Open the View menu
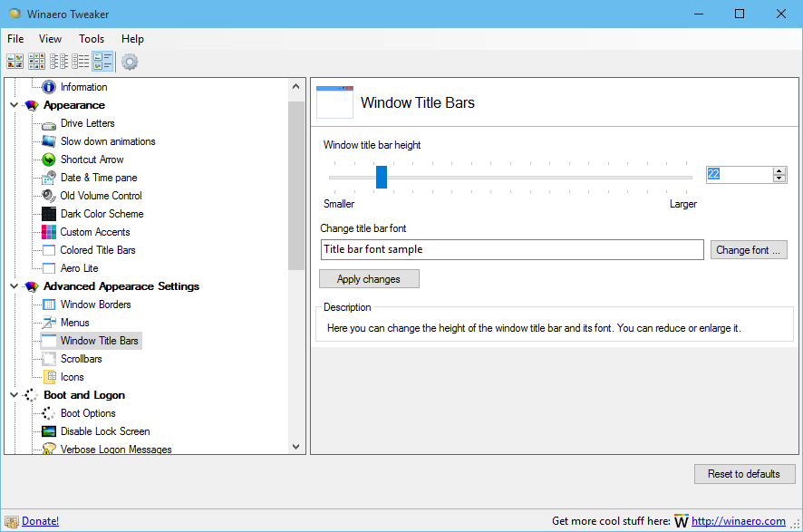The height and width of the screenshot is (532, 803). [50, 38]
